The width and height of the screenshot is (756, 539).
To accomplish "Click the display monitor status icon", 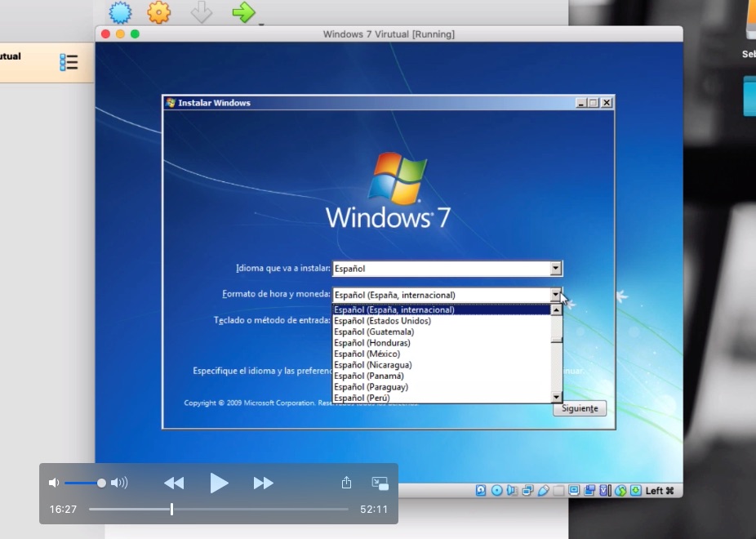I will coord(574,490).
